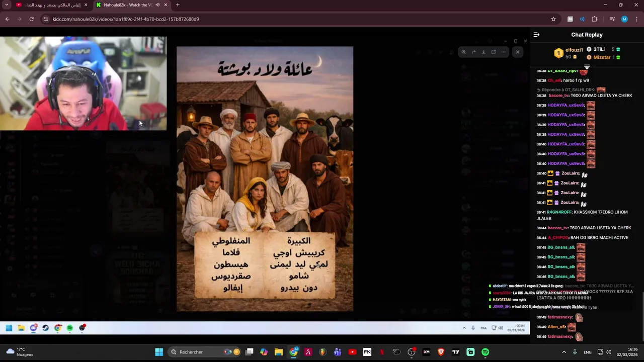Mute the Nahoule82k tab via speaker icon

click(157, 5)
